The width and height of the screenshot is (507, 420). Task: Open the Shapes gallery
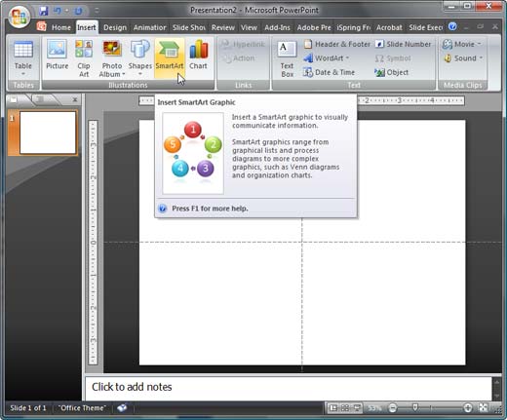[140, 57]
